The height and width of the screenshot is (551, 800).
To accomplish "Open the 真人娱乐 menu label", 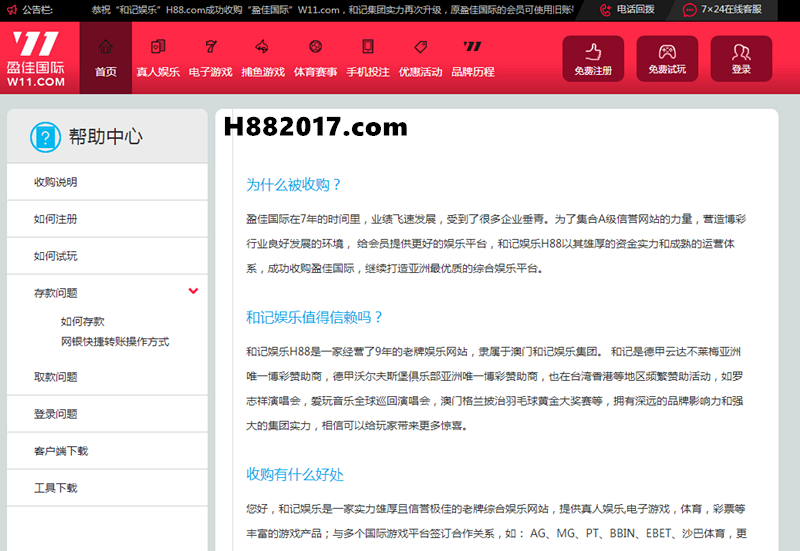I will (158, 72).
